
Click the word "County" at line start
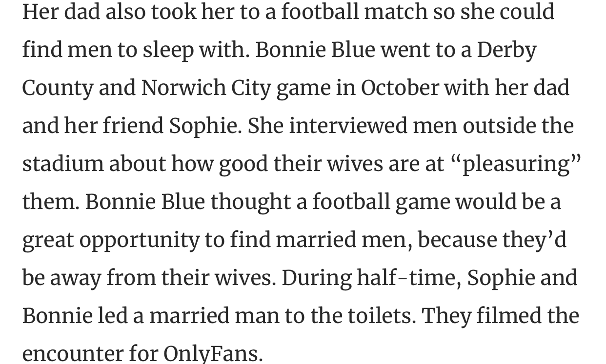coord(58,89)
